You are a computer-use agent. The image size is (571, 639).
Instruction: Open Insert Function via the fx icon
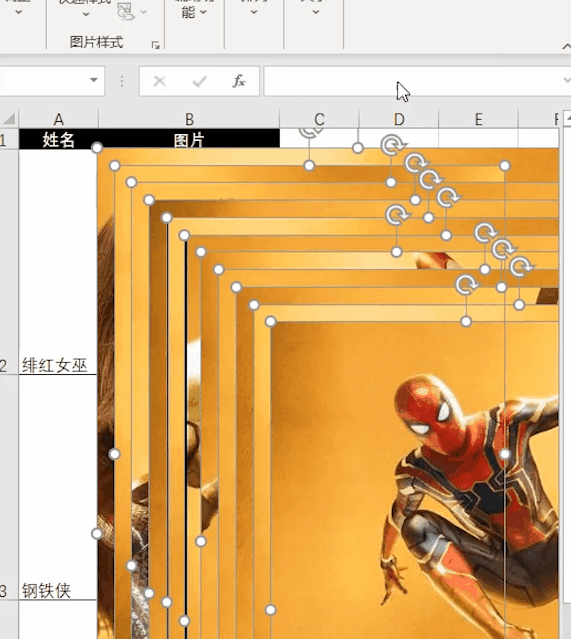click(239, 81)
